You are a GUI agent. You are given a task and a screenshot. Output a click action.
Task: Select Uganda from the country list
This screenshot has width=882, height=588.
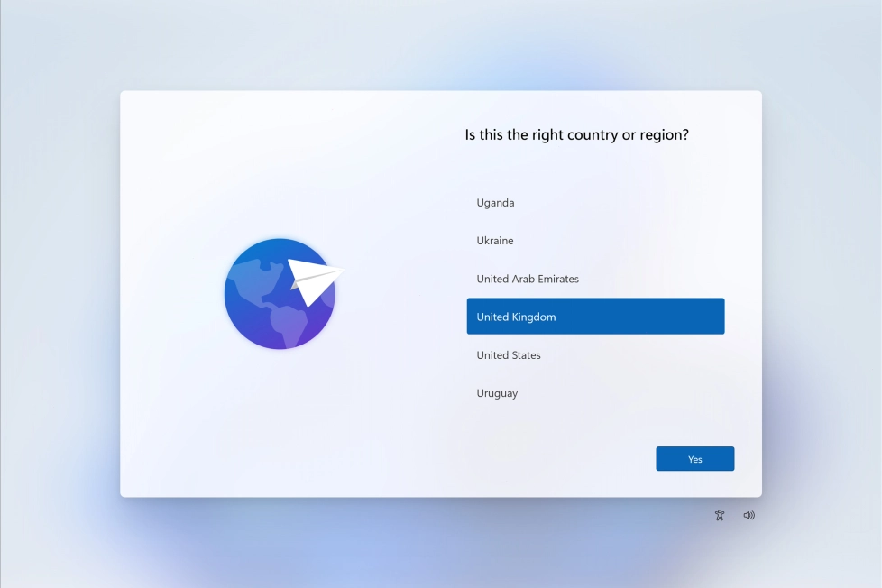[595, 203]
